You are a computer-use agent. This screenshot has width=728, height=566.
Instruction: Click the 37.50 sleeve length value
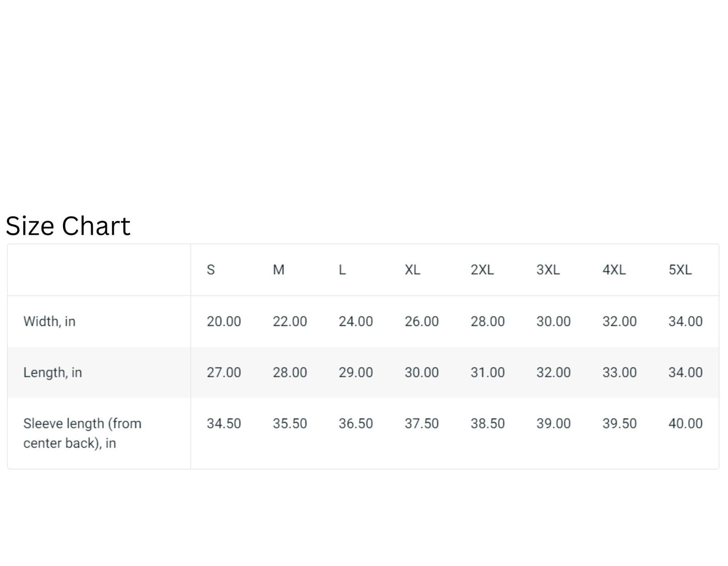point(422,423)
